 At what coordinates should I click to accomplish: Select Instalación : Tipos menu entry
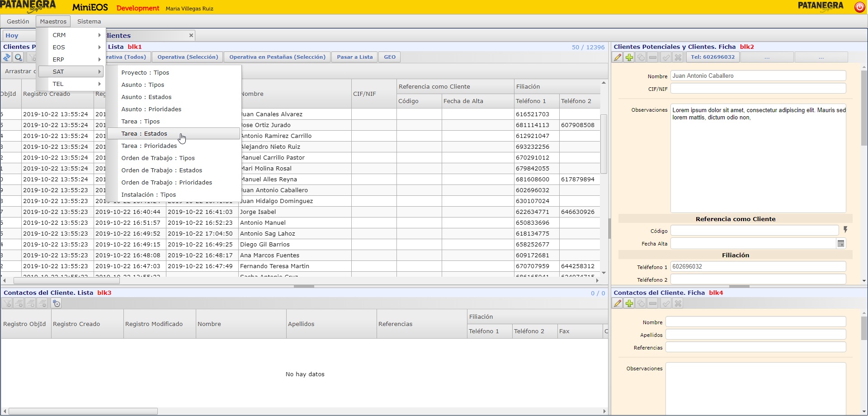click(x=174, y=194)
